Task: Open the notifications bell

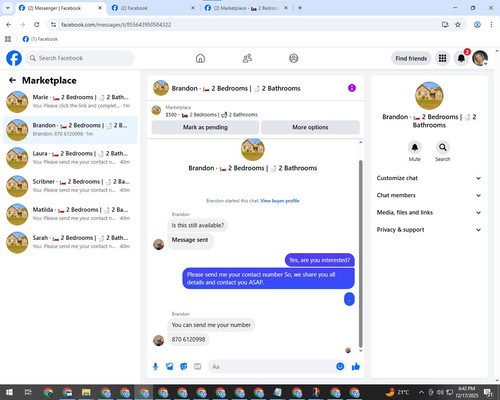Action: coord(461,58)
